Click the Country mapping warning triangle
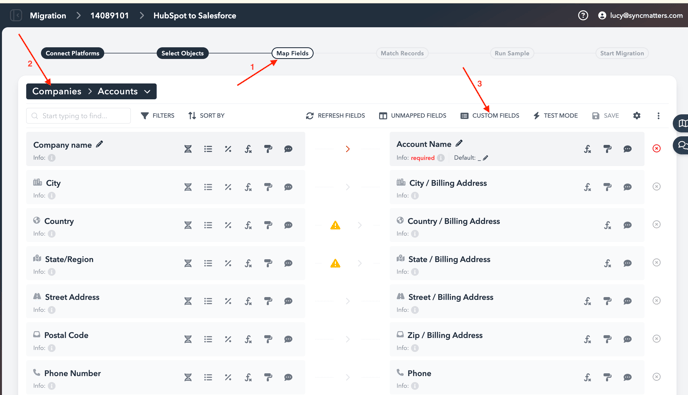This screenshot has width=688, height=395. pyautogui.click(x=335, y=225)
